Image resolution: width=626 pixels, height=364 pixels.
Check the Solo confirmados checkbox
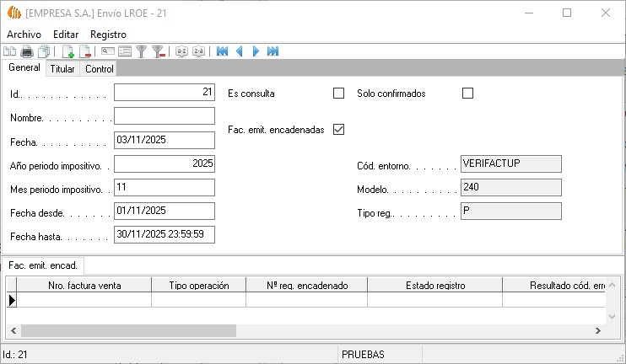(468, 94)
